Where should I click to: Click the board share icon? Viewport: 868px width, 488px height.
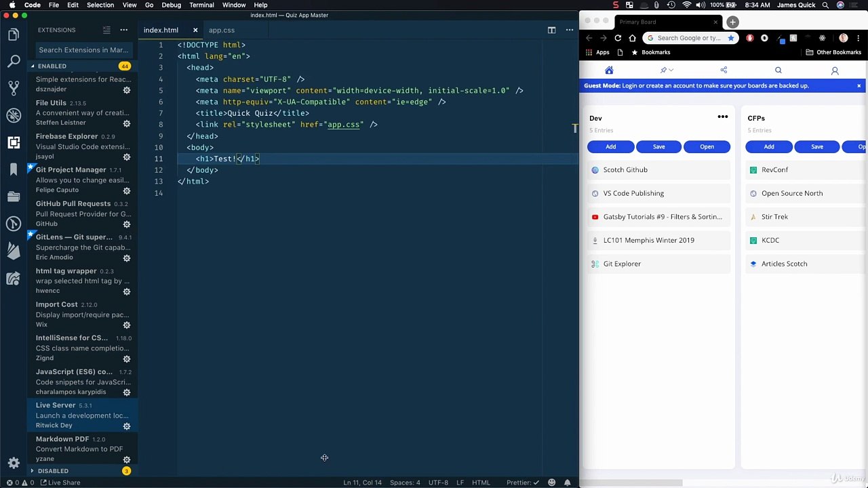[x=724, y=70]
